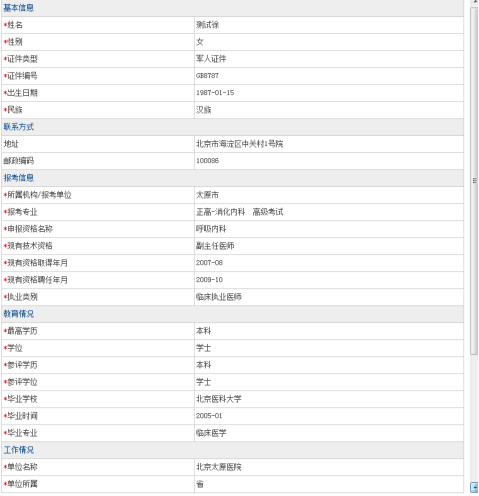Click the postal code 100086

pos(207,161)
